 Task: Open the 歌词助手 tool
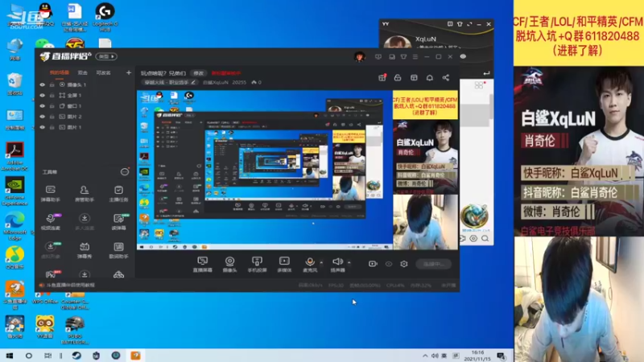point(118,250)
